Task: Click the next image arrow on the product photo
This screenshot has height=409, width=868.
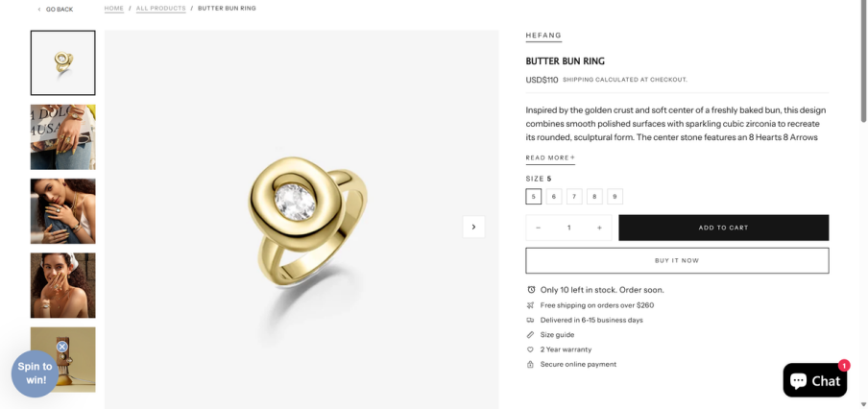Action: click(x=473, y=227)
